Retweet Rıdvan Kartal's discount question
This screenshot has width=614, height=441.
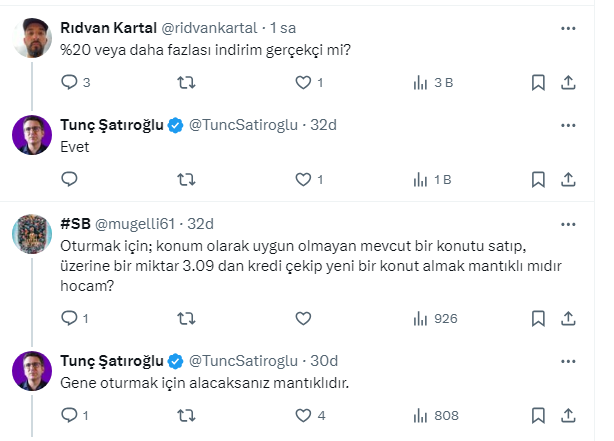(186, 83)
